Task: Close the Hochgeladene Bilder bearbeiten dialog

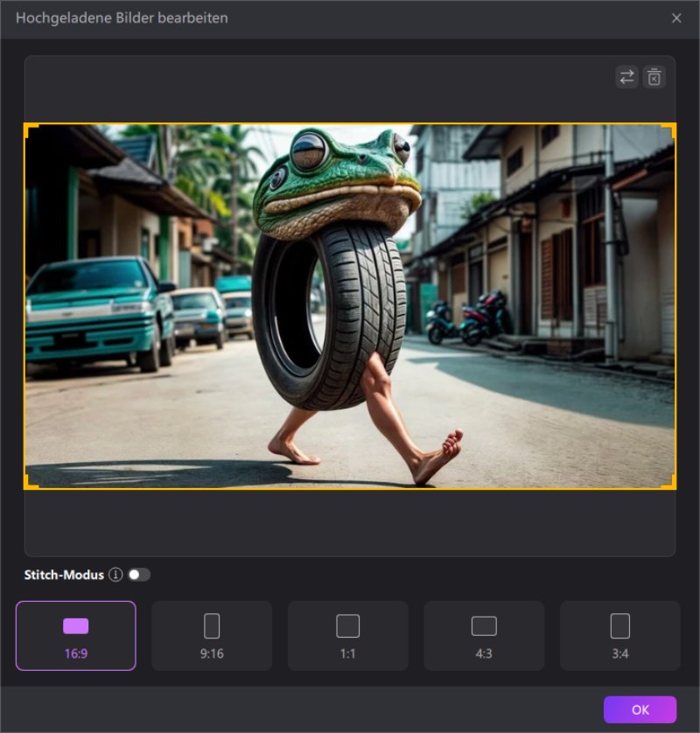Action: pos(676,17)
